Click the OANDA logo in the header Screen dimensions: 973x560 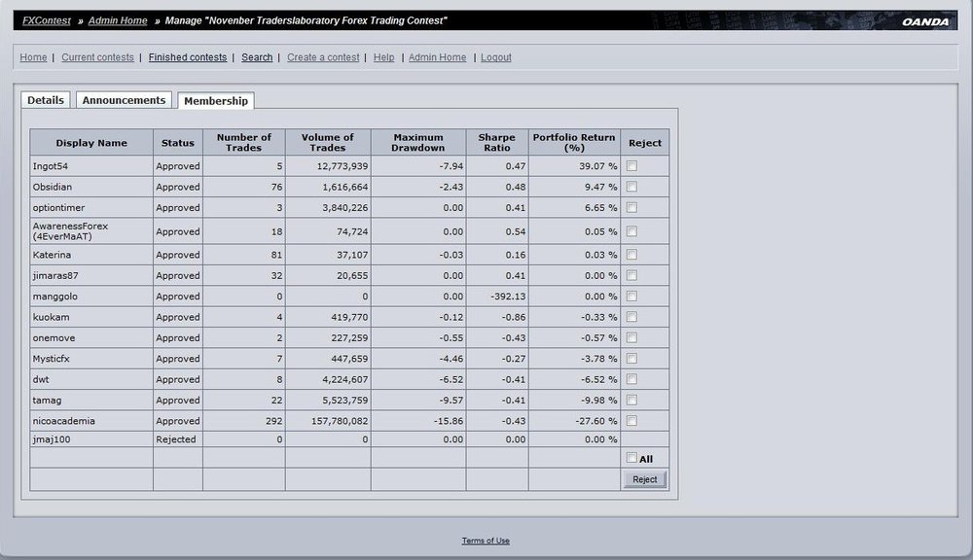[925, 21]
